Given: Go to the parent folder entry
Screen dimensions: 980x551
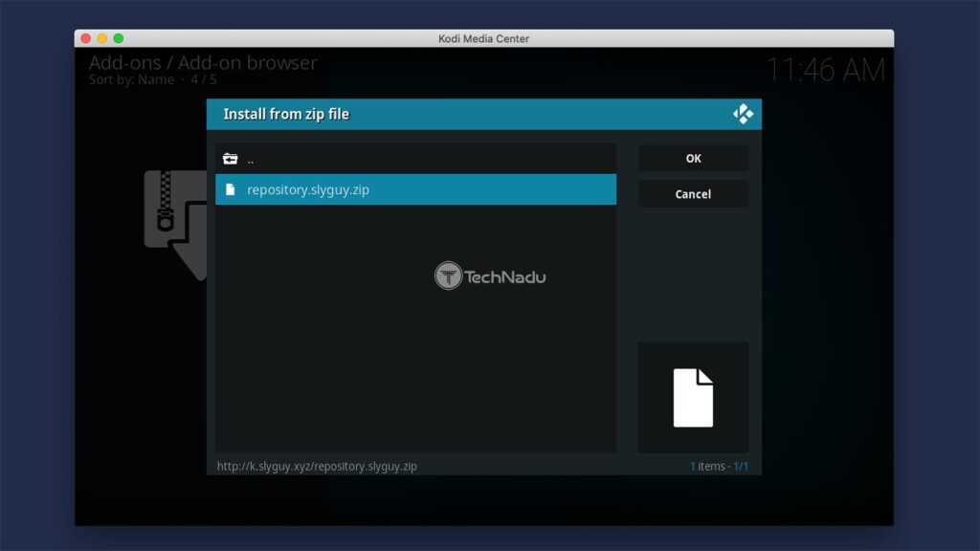Looking at the screenshot, I should [x=415, y=159].
